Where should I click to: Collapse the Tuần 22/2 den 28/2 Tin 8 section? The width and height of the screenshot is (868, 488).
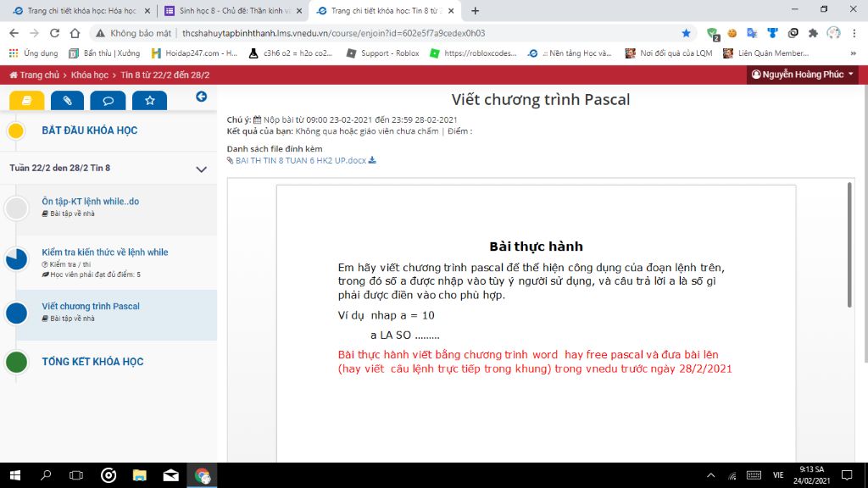pos(202,169)
